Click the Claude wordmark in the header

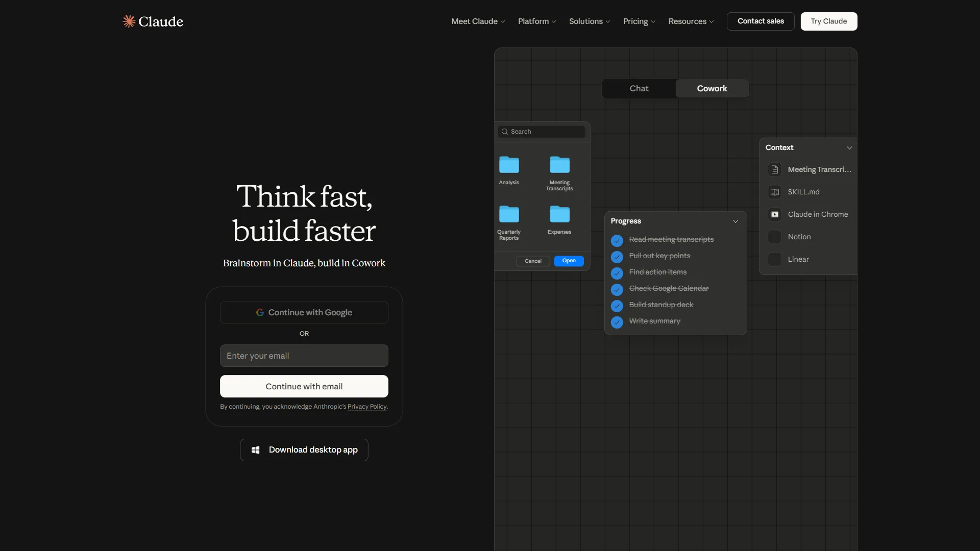coord(161,21)
